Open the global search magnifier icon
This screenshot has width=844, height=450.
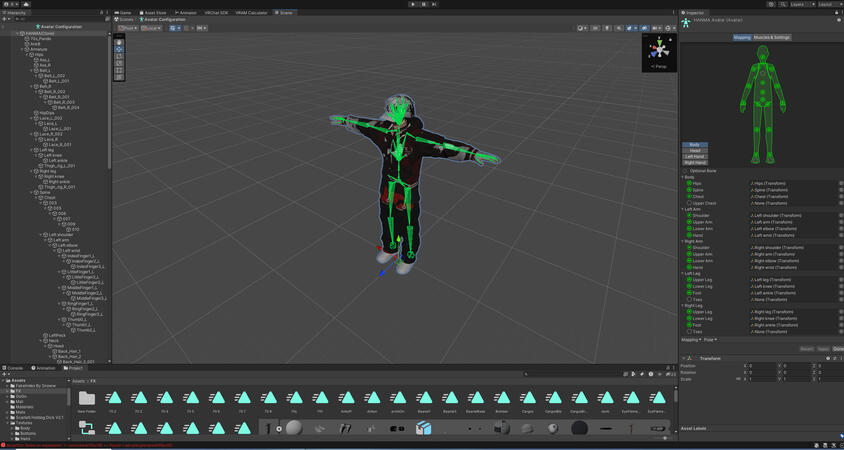(x=782, y=4)
